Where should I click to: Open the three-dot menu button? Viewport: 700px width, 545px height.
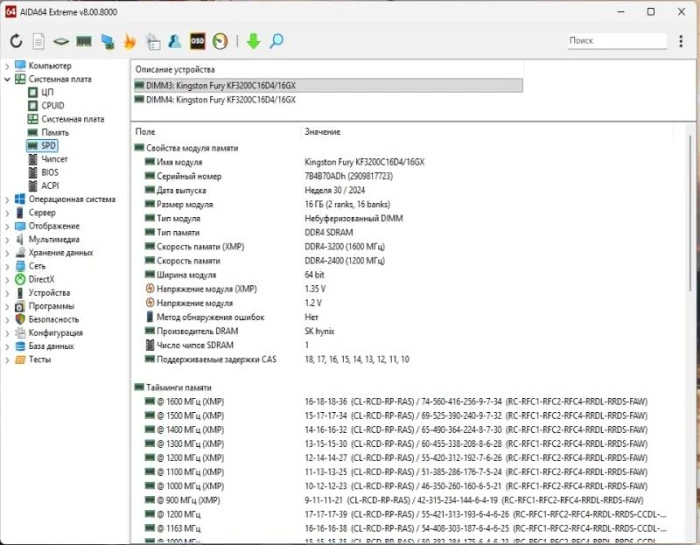point(681,41)
